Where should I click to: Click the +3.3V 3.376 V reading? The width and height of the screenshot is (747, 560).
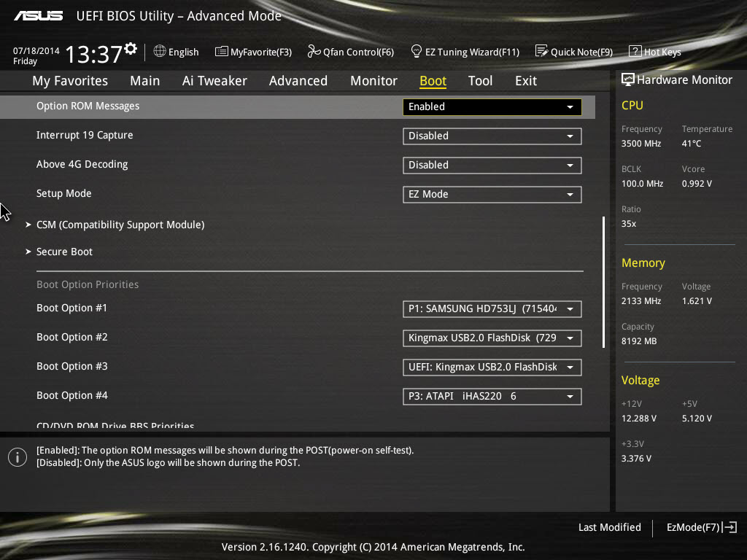(636, 459)
